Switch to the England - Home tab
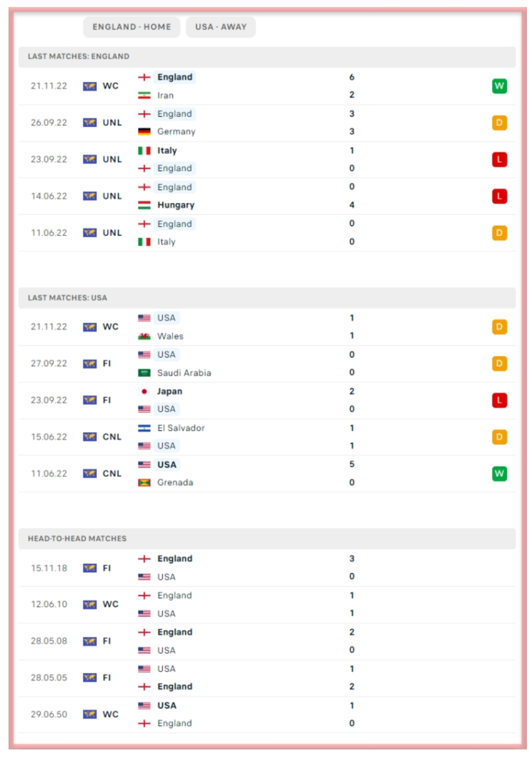The height and width of the screenshot is (758, 532). click(x=131, y=27)
